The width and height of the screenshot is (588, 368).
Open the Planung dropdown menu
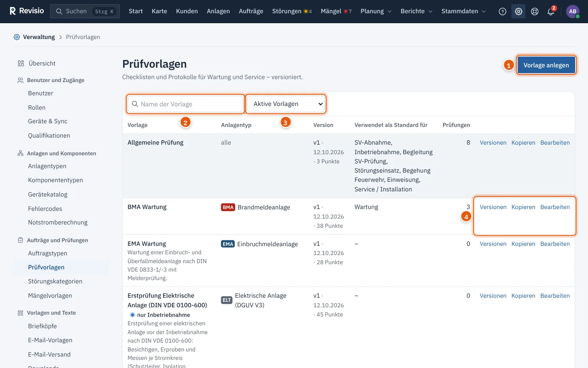pyautogui.click(x=376, y=11)
